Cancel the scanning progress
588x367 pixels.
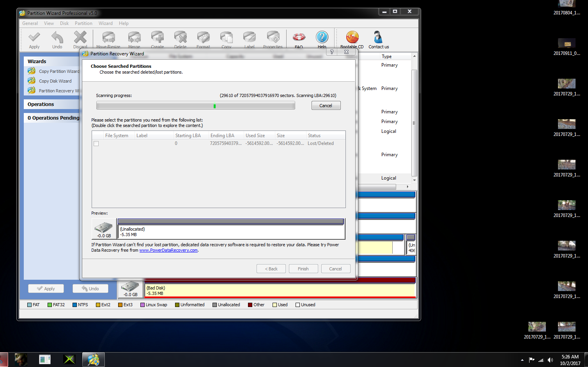point(326,106)
